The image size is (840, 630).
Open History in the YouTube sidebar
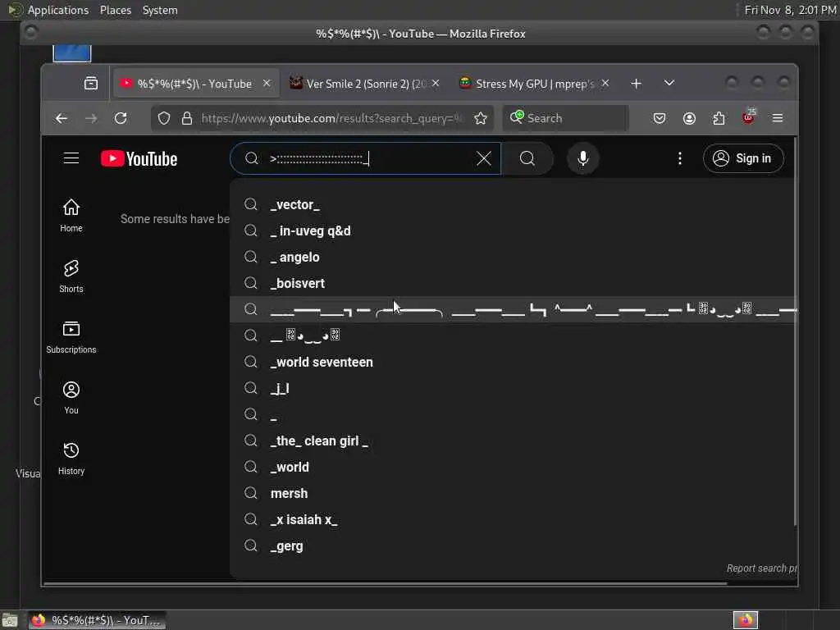tap(71, 458)
